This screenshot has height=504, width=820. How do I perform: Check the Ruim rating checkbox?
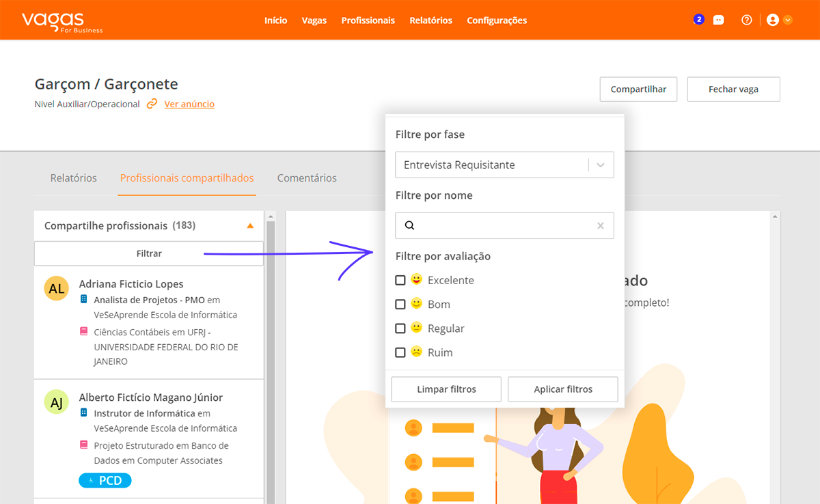[x=400, y=352]
